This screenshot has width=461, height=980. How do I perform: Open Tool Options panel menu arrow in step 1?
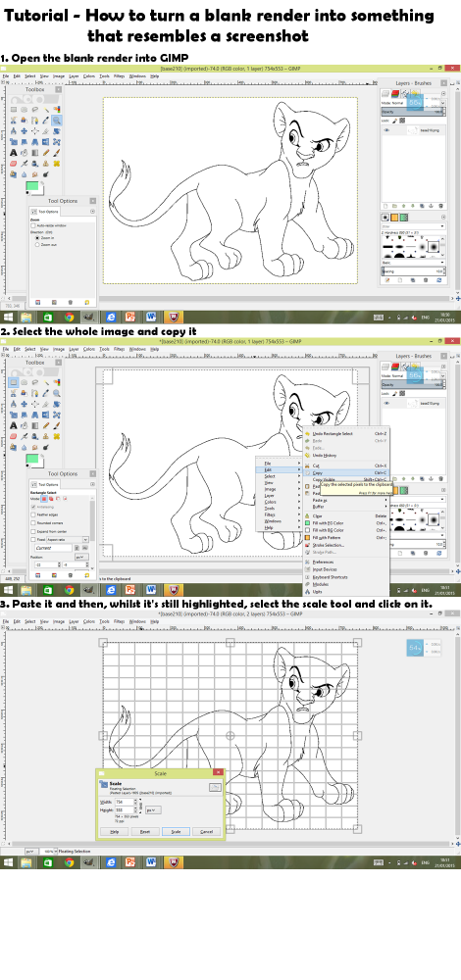click(x=92, y=212)
